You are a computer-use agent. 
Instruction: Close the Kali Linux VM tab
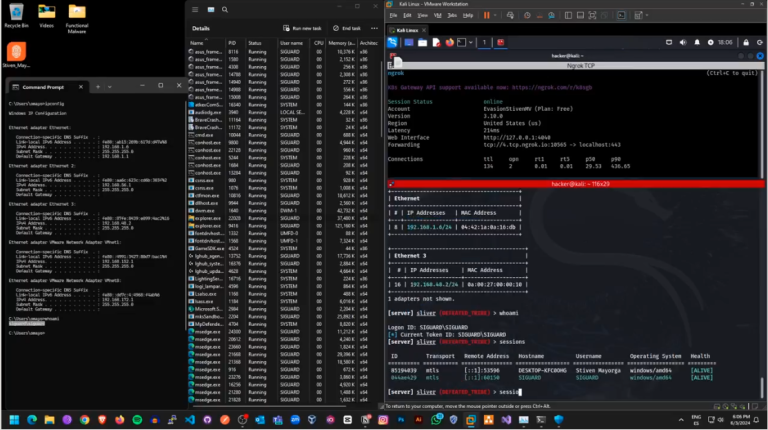click(424, 30)
